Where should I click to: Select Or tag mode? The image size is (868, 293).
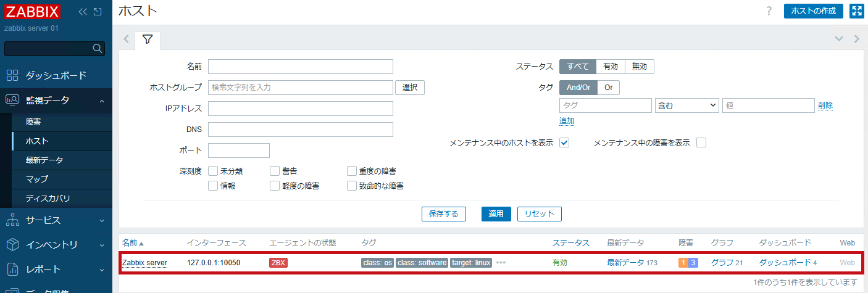(x=609, y=88)
